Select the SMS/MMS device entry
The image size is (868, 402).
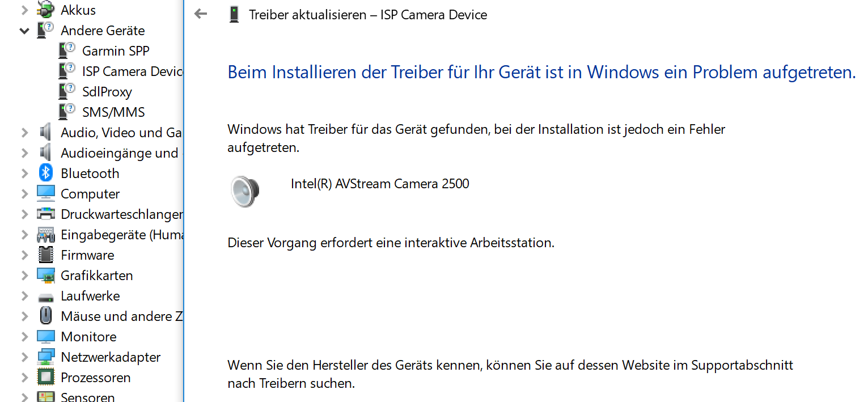113,112
